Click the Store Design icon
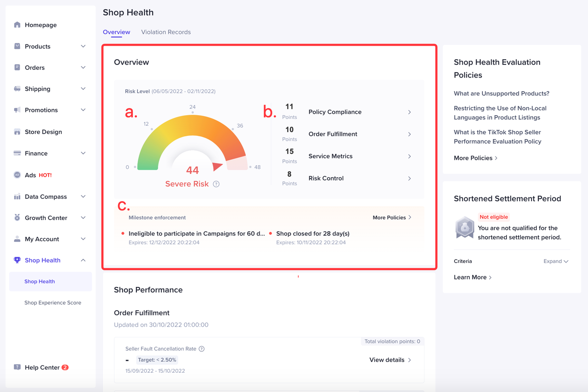 pos(17,132)
